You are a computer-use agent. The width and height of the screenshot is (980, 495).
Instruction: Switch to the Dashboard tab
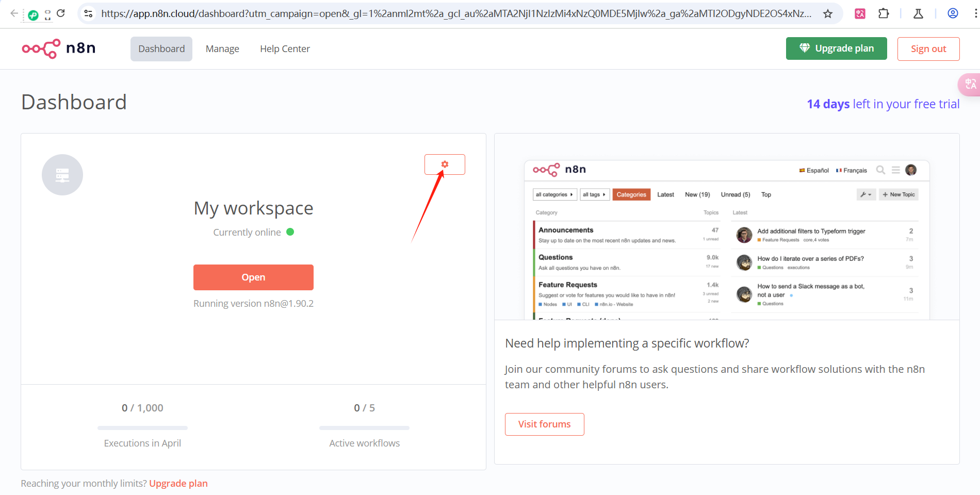[x=161, y=49]
